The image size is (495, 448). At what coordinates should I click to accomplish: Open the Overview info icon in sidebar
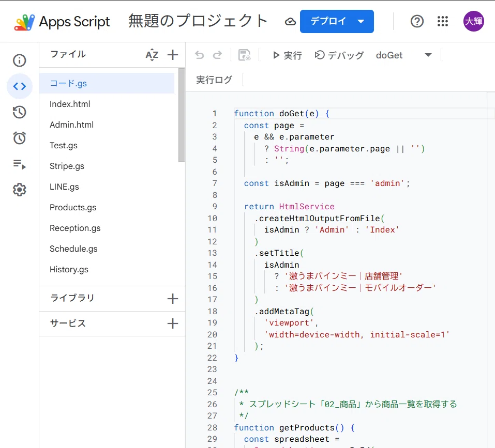click(19, 60)
